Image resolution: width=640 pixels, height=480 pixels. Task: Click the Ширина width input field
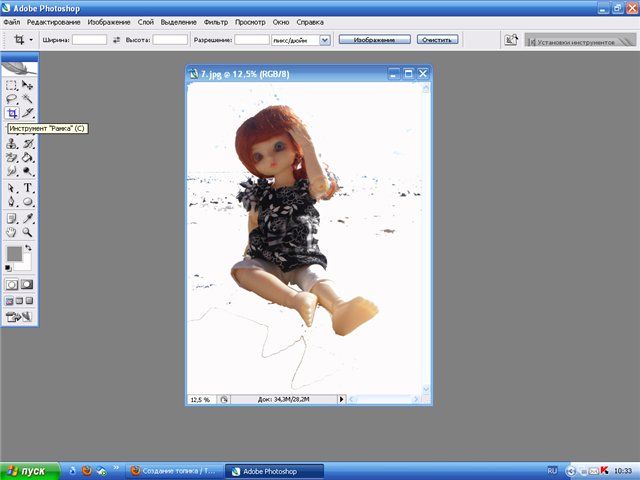(x=90, y=40)
